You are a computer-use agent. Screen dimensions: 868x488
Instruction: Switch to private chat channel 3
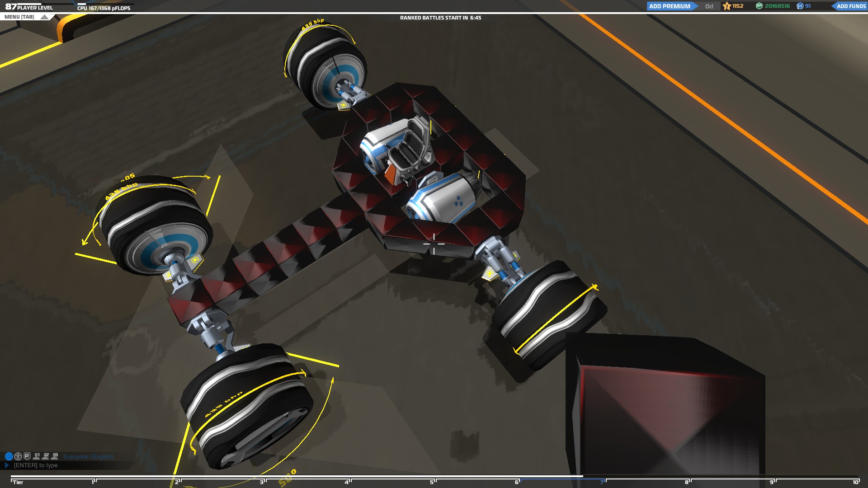[55, 456]
